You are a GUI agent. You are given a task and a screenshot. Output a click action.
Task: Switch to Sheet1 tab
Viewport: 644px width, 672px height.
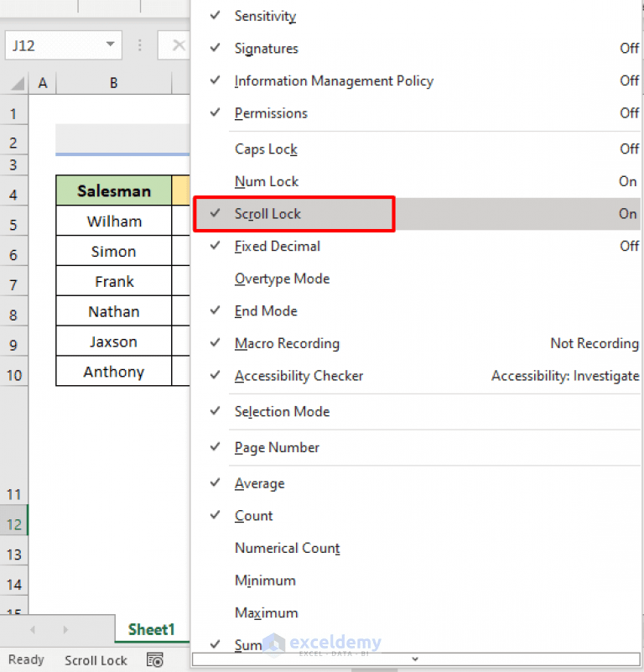click(152, 629)
